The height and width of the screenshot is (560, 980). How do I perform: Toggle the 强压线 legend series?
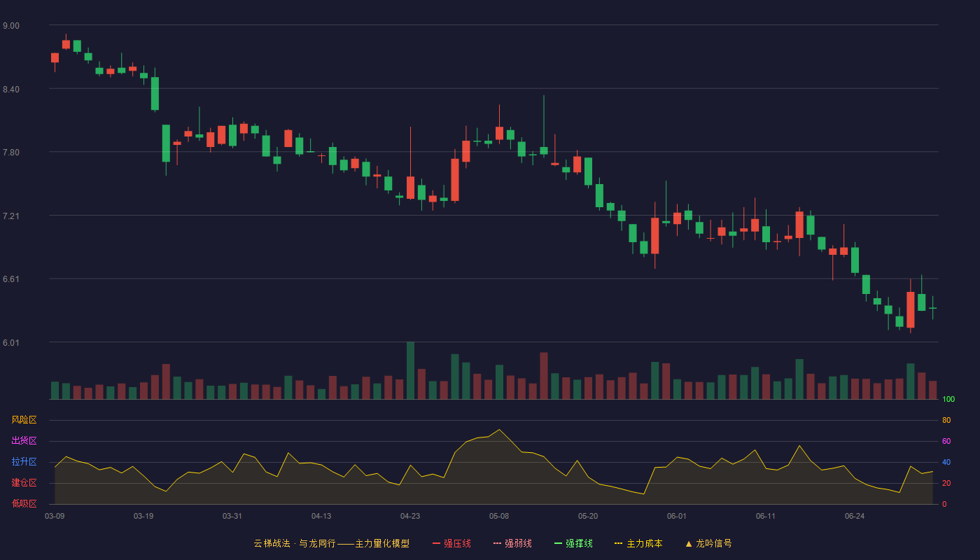click(451, 543)
